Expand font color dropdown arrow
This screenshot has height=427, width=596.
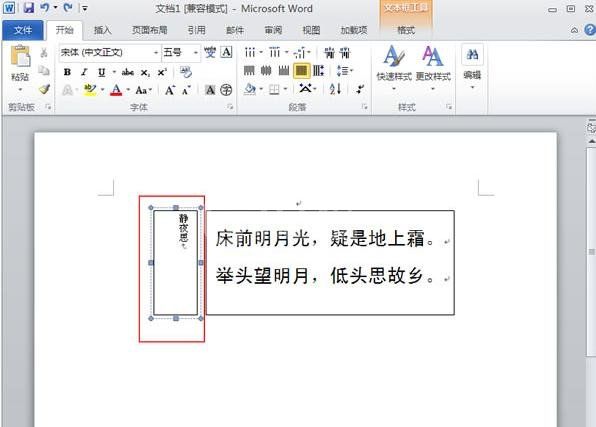tap(128, 90)
